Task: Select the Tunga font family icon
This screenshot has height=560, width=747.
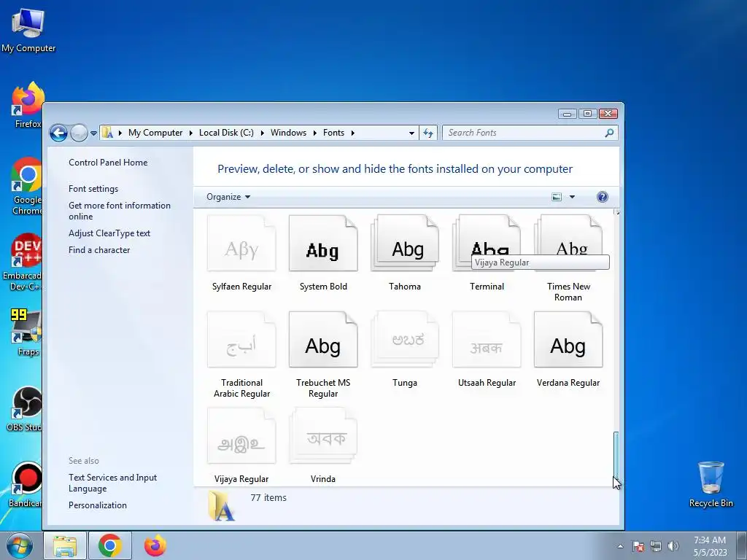Action: [404, 340]
